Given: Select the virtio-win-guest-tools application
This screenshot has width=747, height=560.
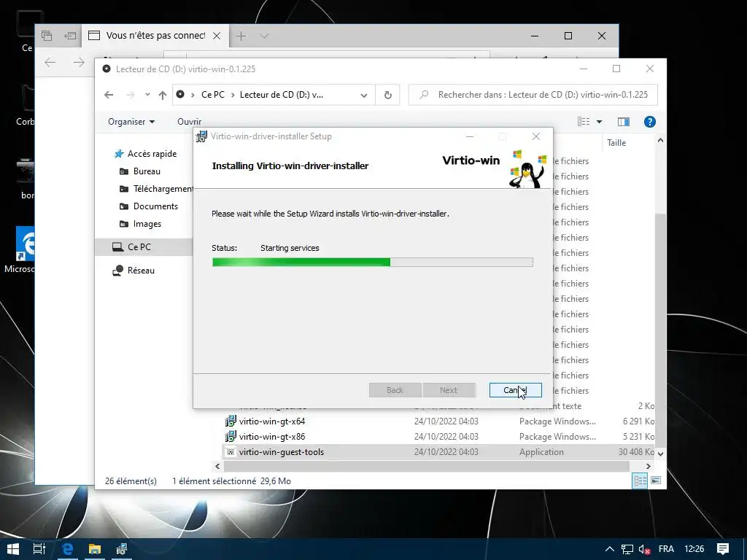Looking at the screenshot, I should pyautogui.click(x=281, y=452).
